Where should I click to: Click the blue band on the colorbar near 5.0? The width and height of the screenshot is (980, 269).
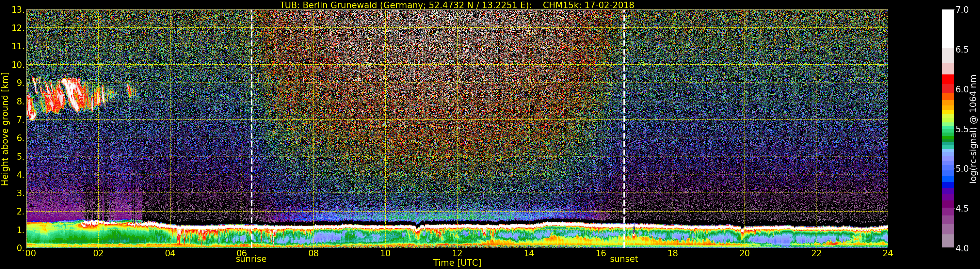click(x=948, y=173)
